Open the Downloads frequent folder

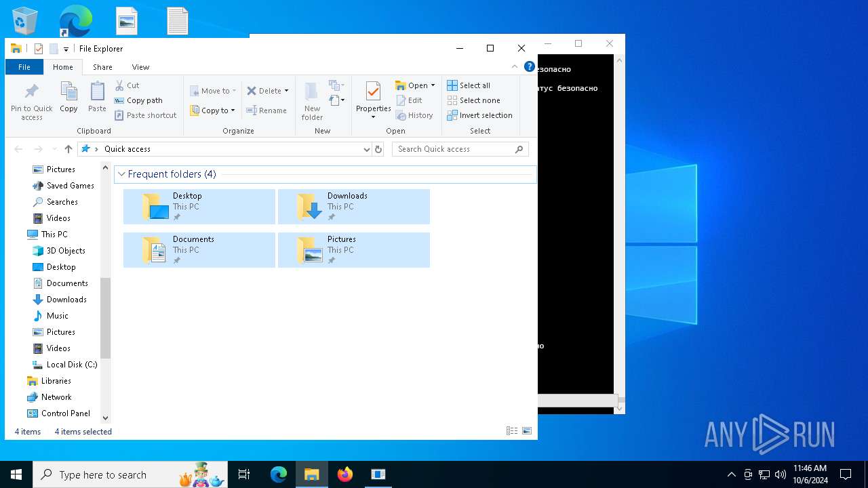click(x=354, y=207)
